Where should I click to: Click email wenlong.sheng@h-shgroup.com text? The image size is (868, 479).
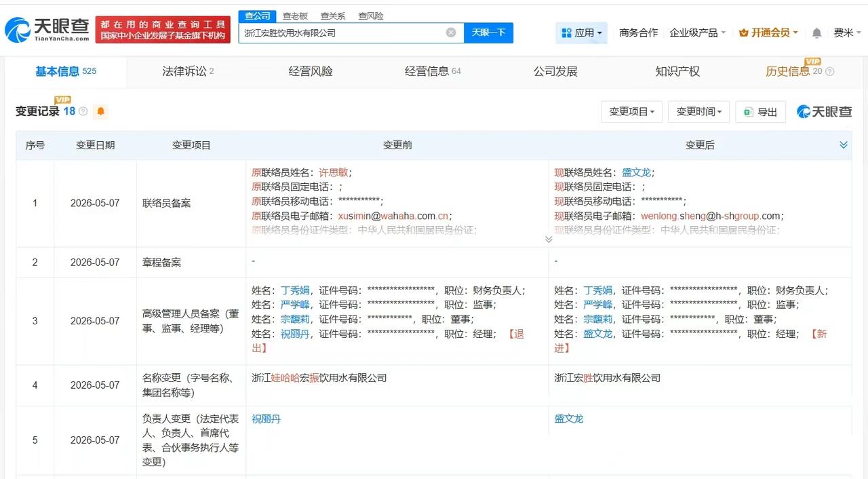(711, 216)
